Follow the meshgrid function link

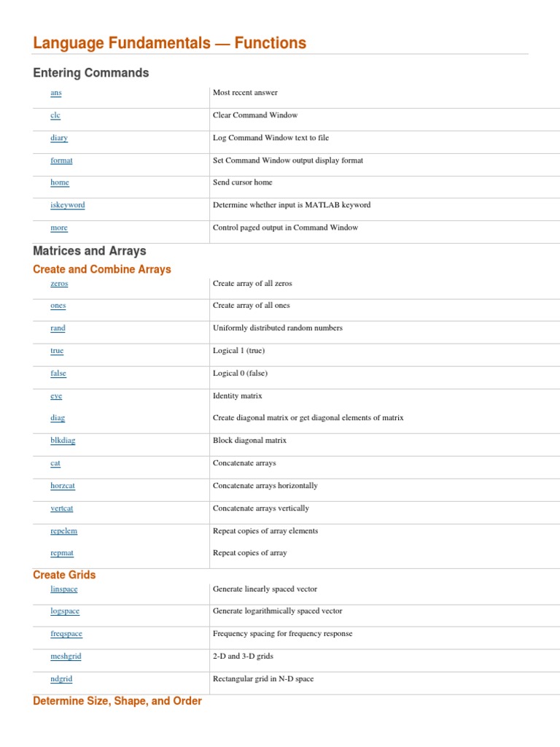click(66, 657)
